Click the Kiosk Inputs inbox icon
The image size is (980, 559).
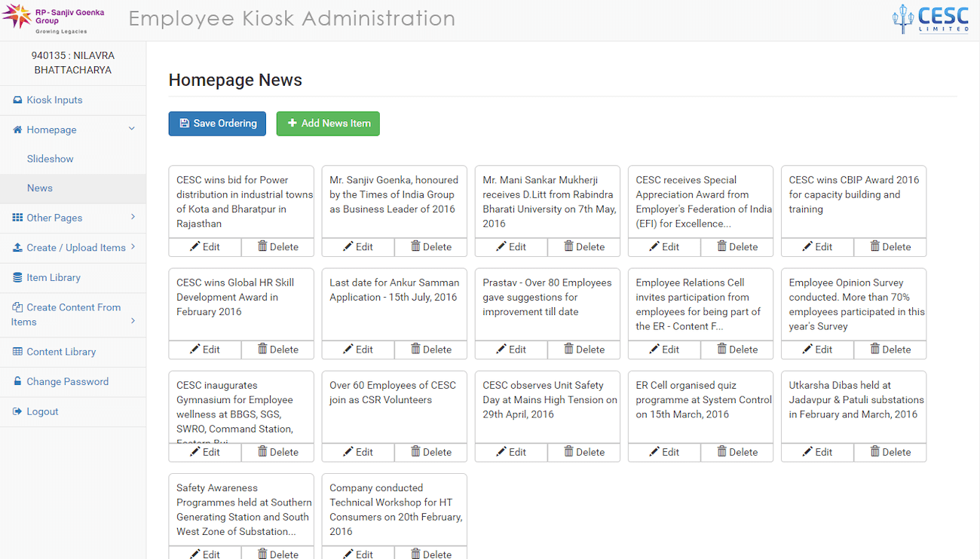point(17,100)
